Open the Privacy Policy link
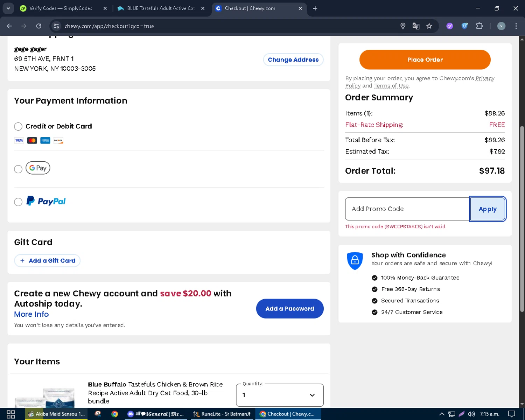This screenshot has width=525, height=420. [485, 78]
